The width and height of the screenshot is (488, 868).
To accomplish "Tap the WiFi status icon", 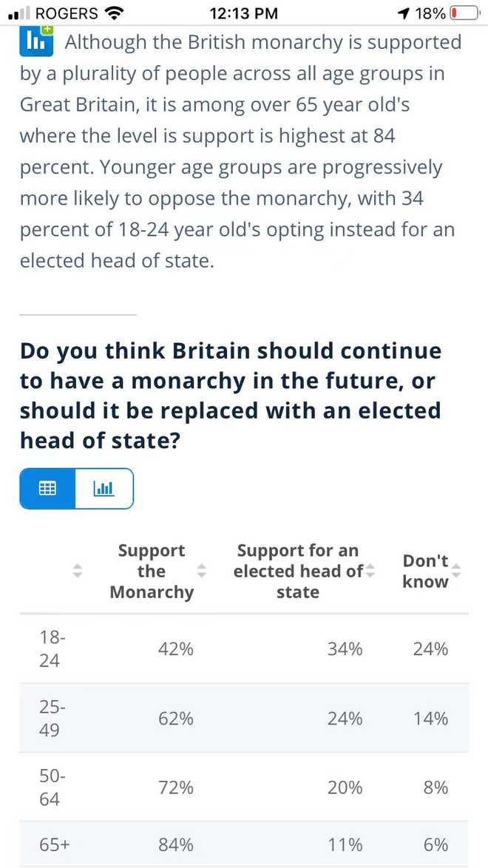I will pos(115,13).
